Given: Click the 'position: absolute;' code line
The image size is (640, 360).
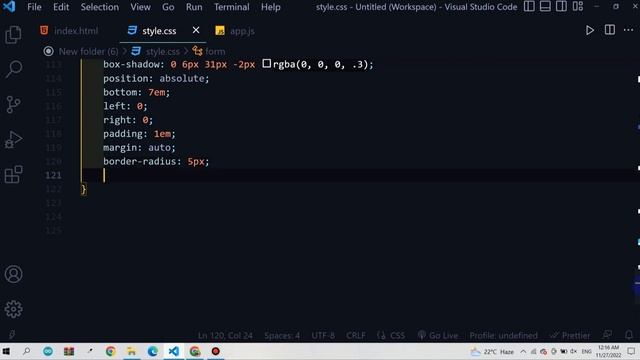Looking at the screenshot, I should pyautogui.click(x=156, y=78).
